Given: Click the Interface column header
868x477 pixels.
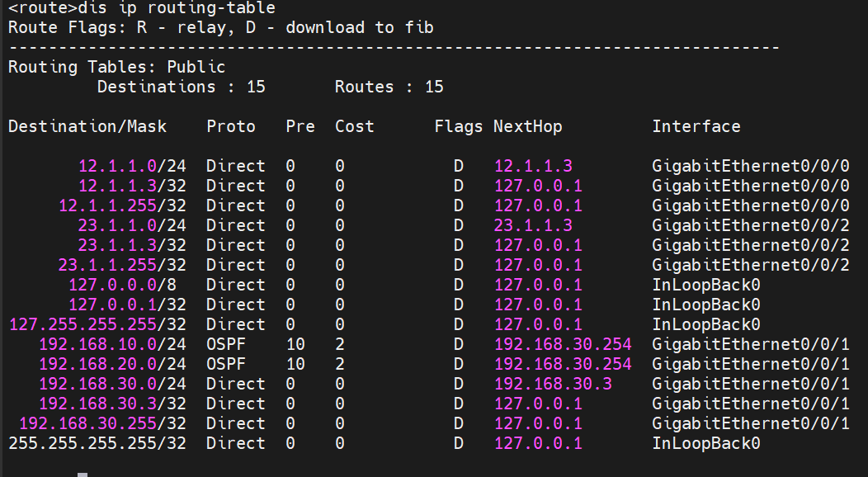Looking at the screenshot, I should click(x=696, y=126).
